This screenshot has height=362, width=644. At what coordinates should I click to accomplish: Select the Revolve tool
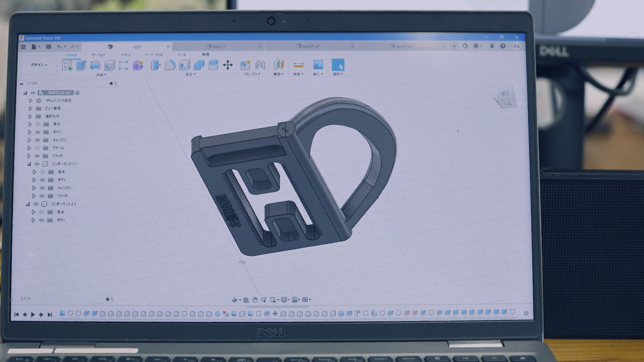click(x=95, y=65)
